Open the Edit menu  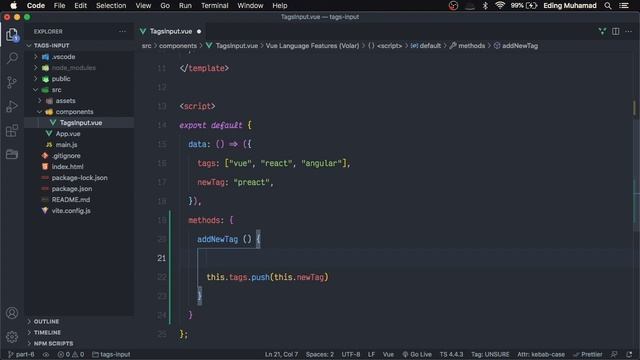[80, 6]
